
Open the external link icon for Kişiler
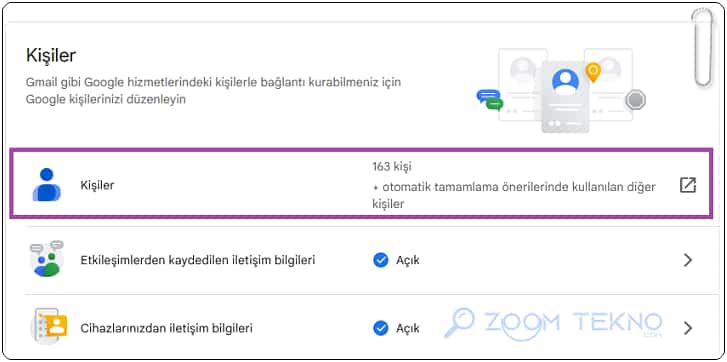tap(688, 185)
